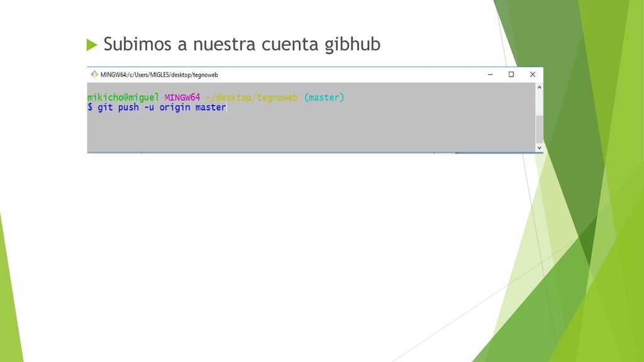
Task: Click the slide heading 'Subimos a nuestra cuenta gibhub'
Action: pyautogui.click(x=242, y=44)
